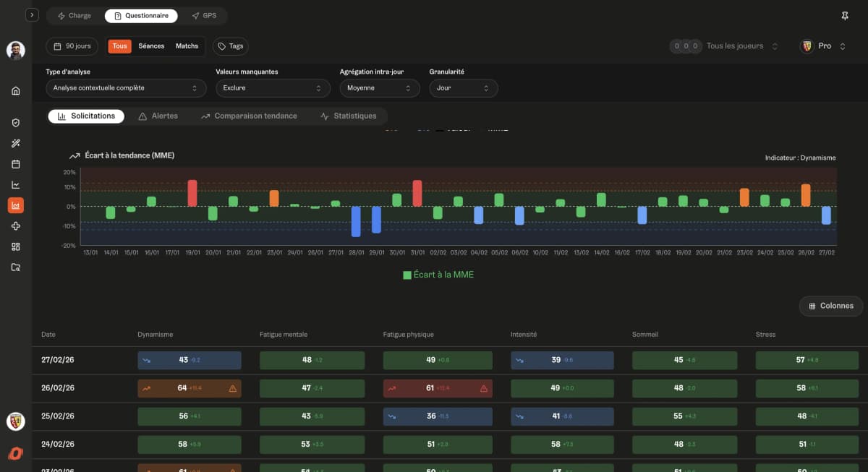Screen dimensions: 868x472
Task: Go to the Home icon in sidebar
Action: 16,91
